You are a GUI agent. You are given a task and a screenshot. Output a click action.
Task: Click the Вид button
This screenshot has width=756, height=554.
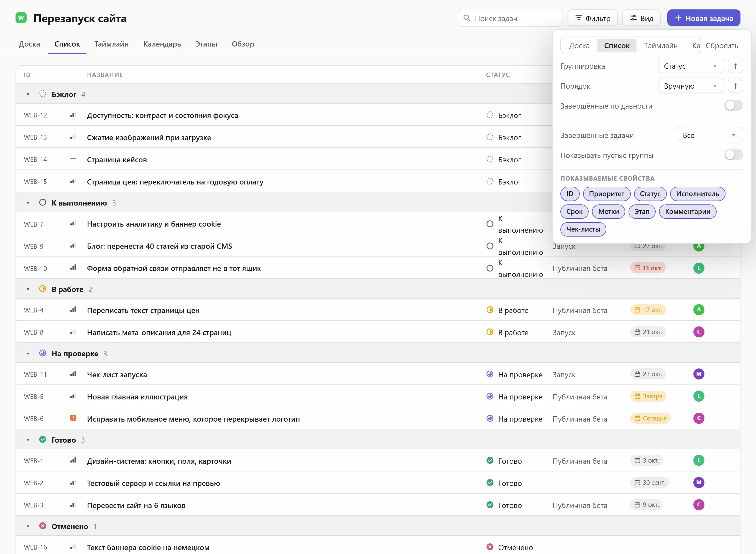(641, 18)
